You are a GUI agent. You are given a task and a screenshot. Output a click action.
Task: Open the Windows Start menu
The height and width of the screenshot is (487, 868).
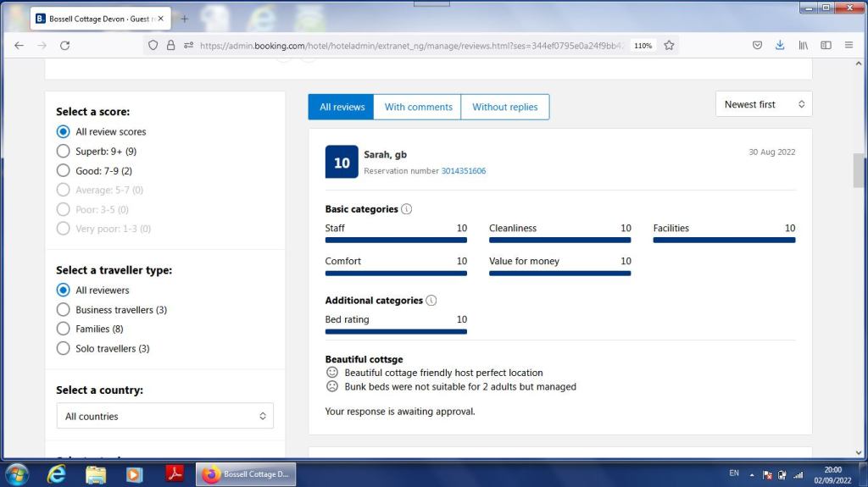point(17,474)
